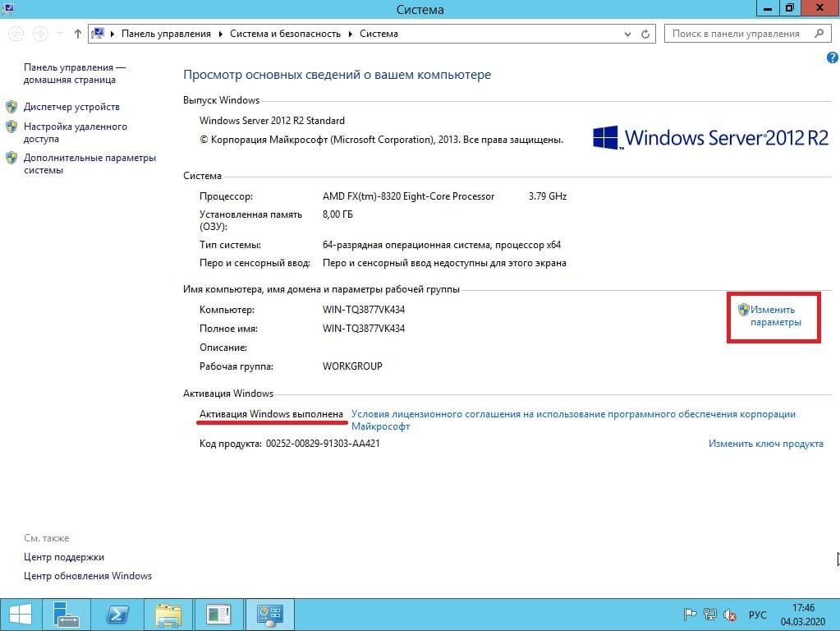The image size is (840, 631).
Task: Open the Start button on taskbar
Action: click(x=21, y=615)
